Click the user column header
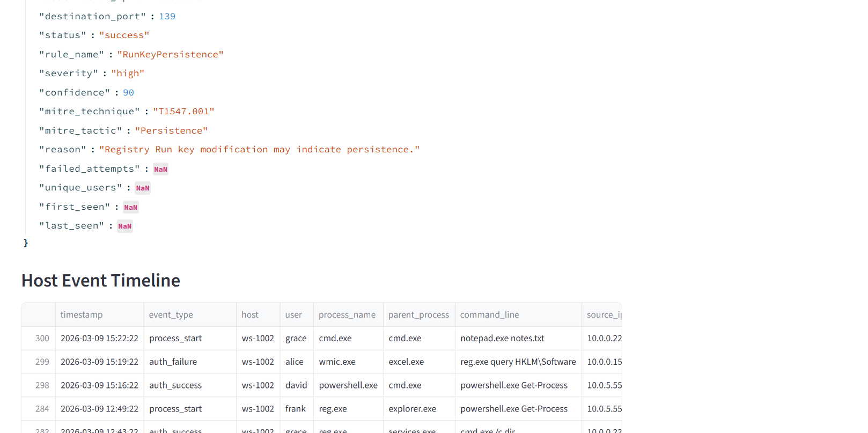 297,314
